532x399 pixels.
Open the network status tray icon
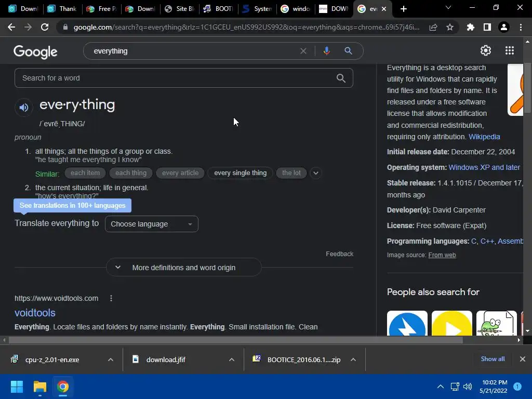455,387
